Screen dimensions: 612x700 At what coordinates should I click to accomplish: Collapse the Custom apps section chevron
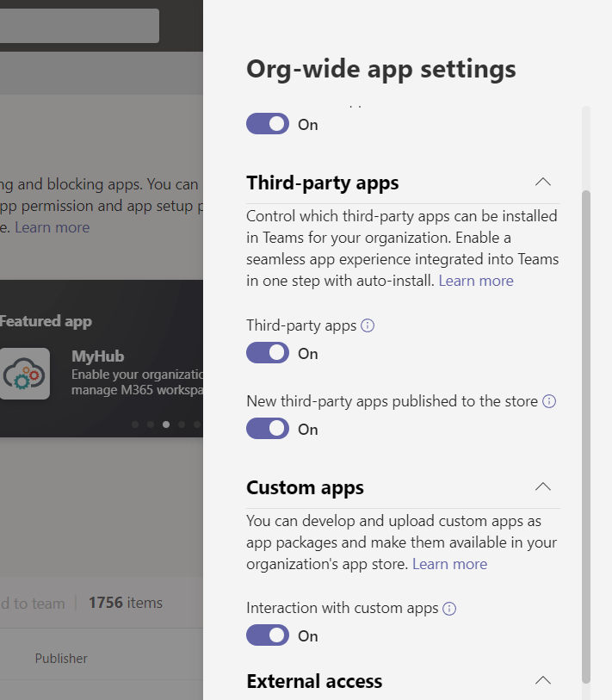tap(543, 486)
